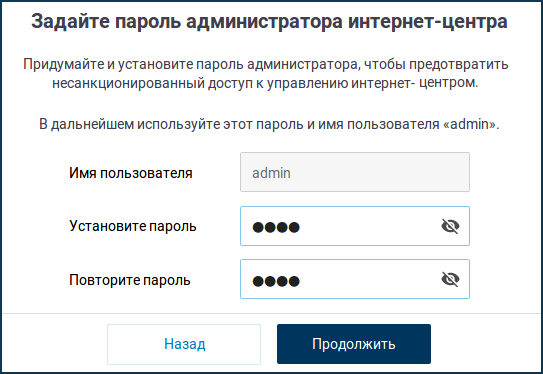
Task: Click the heading Задайте пароль администратора интернет-центра
Action: [x=269, y=21]
